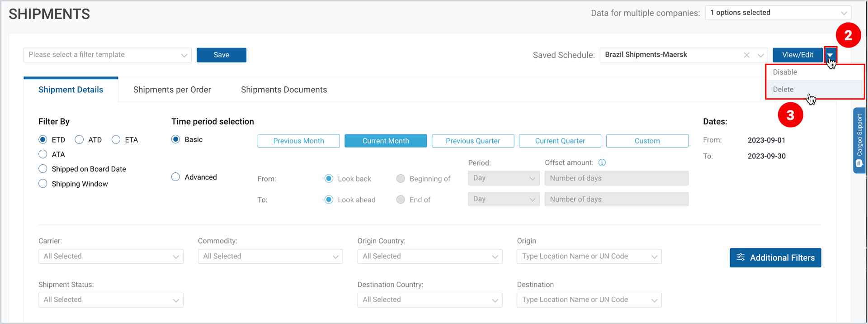The height and width of the screenshot is (324, 868).
Task: Select the From Look back option
Action: click(329, 179)
